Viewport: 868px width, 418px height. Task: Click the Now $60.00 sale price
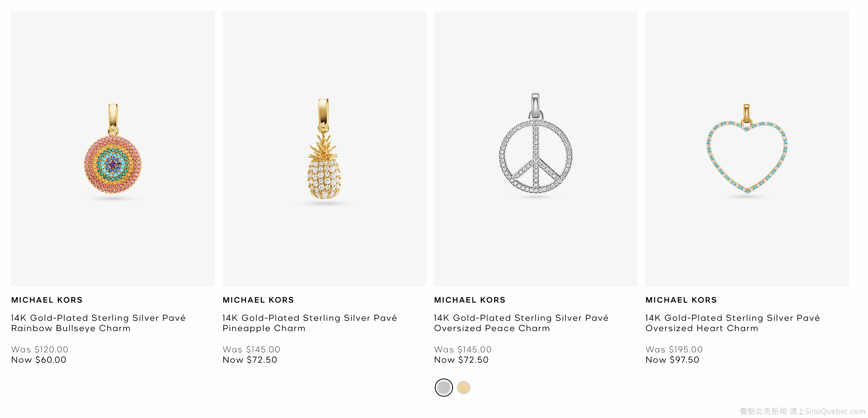[39, 360]
